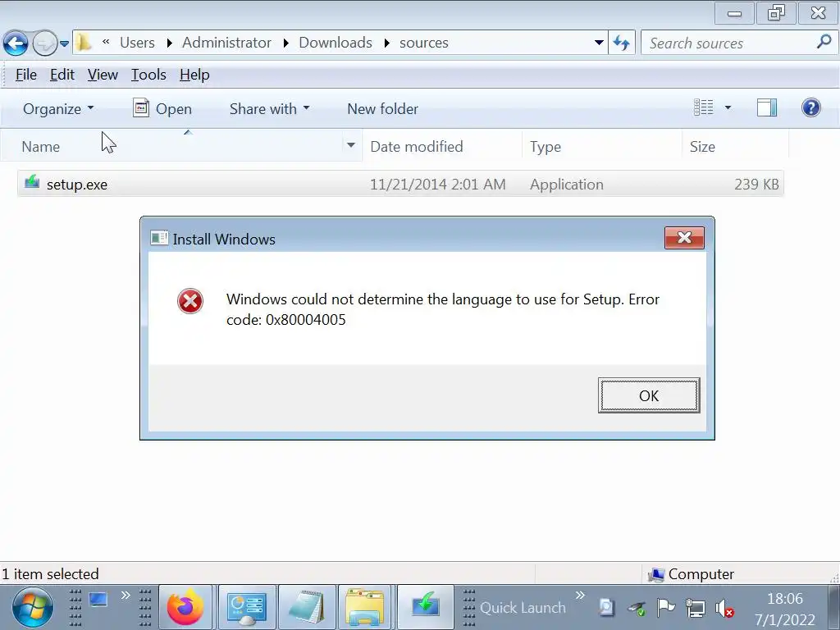
Task: Click the Explorer forward arrow button
Action: [x=45, y=43]
